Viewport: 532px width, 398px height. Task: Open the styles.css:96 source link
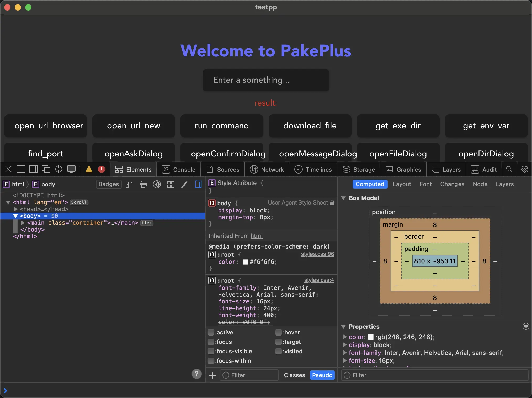tap(317, 254)
